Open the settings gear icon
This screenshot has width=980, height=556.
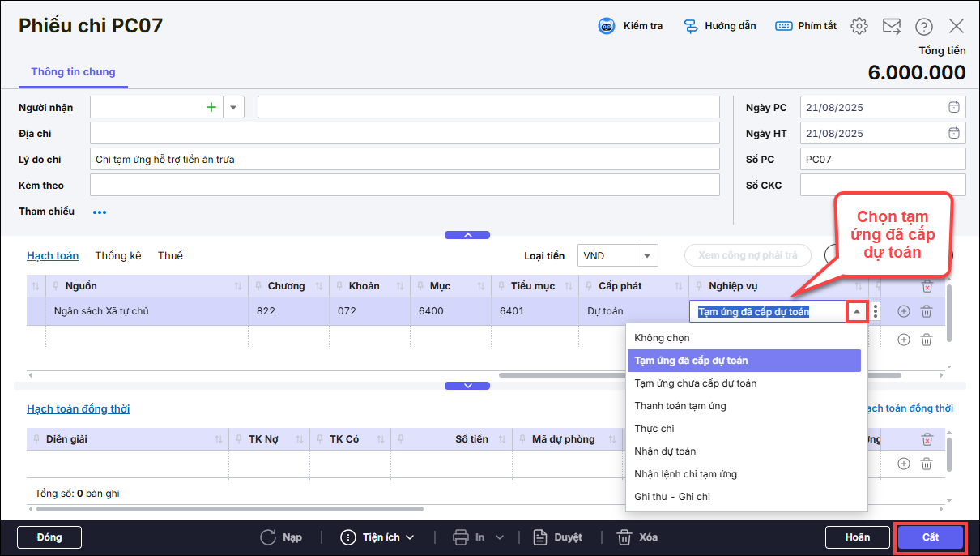[859, 26]
